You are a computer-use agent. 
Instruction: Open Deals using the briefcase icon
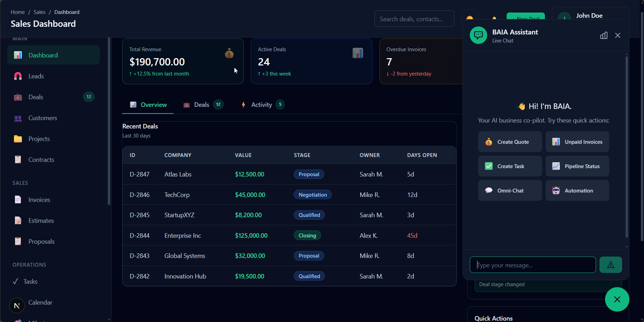(x=18, y=97)
